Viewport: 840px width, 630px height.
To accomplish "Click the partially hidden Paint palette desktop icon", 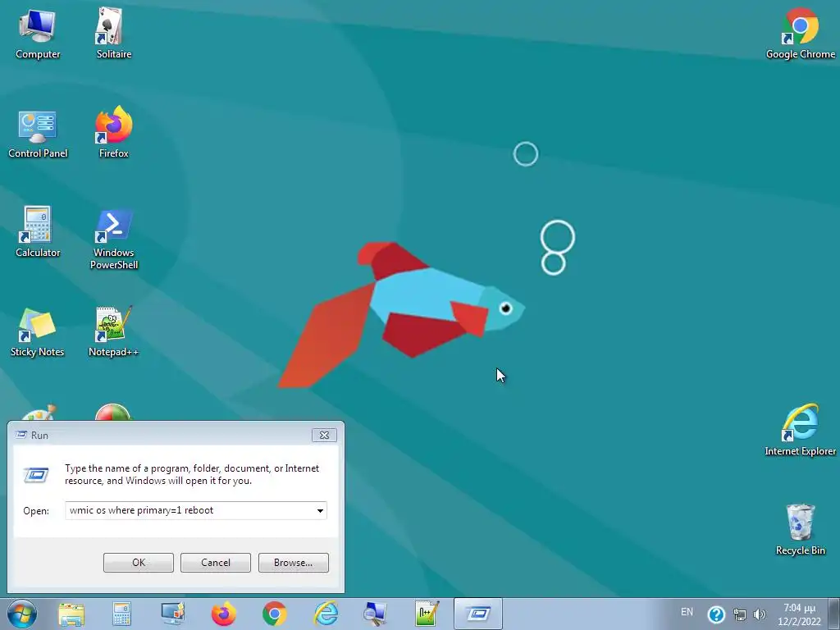I will [x=38, y=413].
